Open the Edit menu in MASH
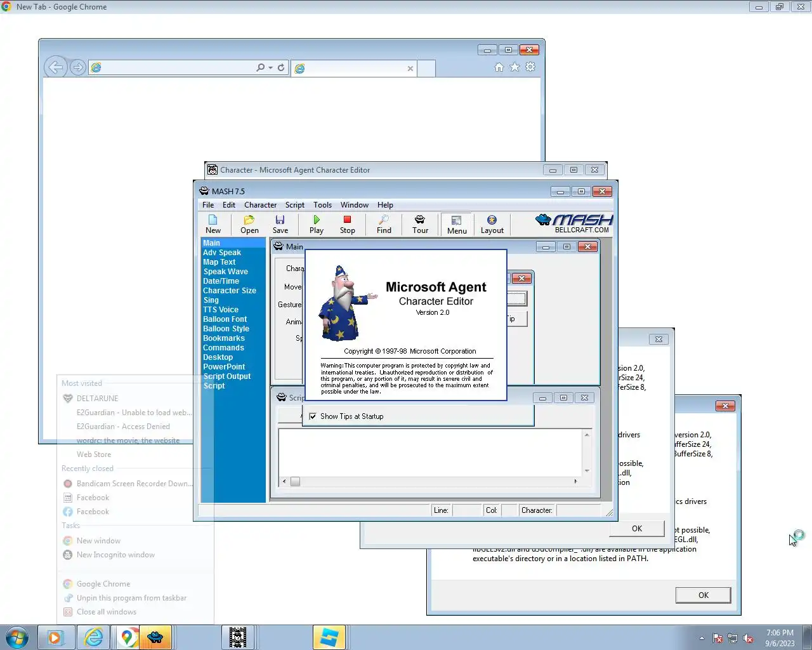The height and width of the screenshot is (650, 812). pos(229,205)
